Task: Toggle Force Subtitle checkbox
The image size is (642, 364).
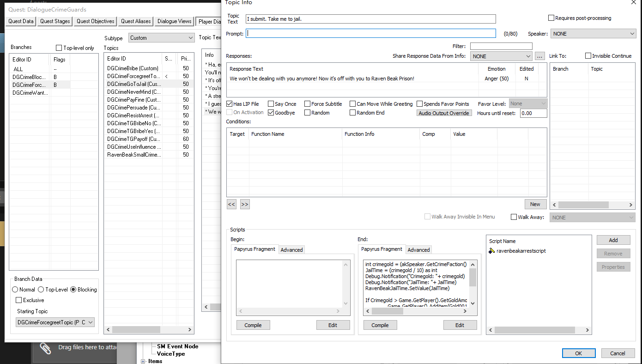Action: pos(308,104)
